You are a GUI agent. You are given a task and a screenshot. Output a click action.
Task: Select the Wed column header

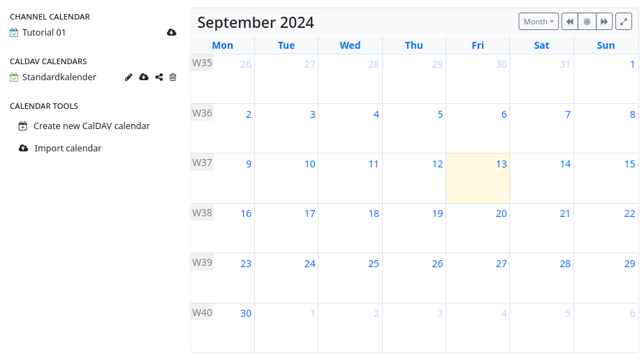[350, 45]
